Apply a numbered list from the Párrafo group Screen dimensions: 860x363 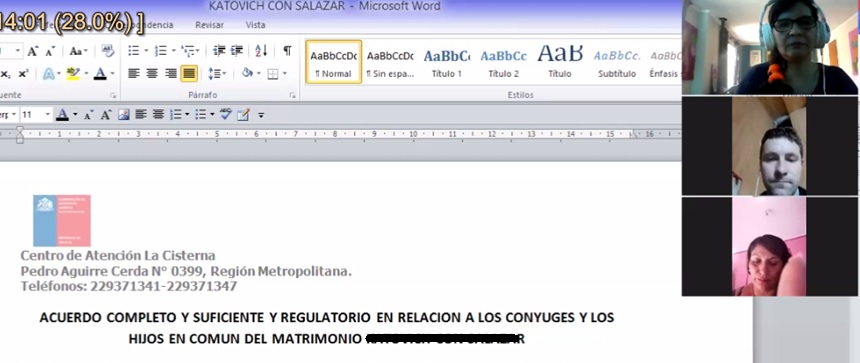[161, 51]
